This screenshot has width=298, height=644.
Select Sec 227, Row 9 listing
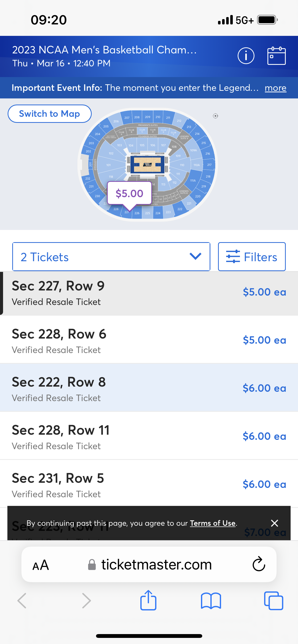pyautogui.click(x=149, y=293)
